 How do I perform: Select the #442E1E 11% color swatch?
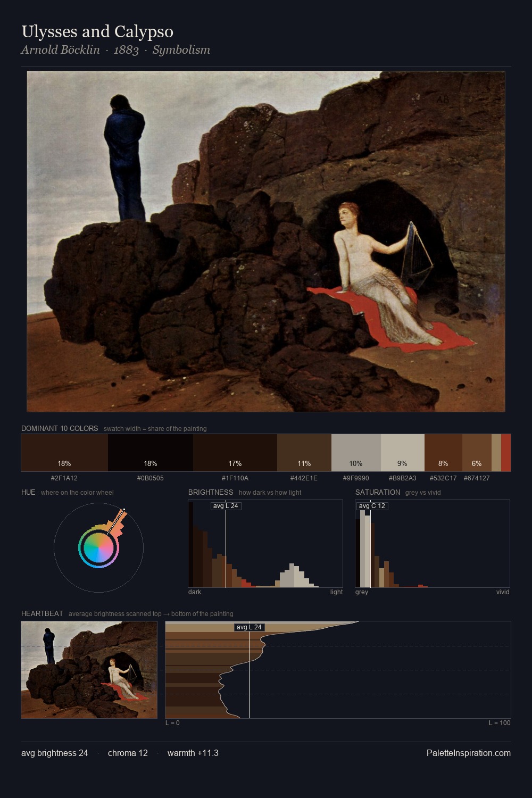[304, 453]
